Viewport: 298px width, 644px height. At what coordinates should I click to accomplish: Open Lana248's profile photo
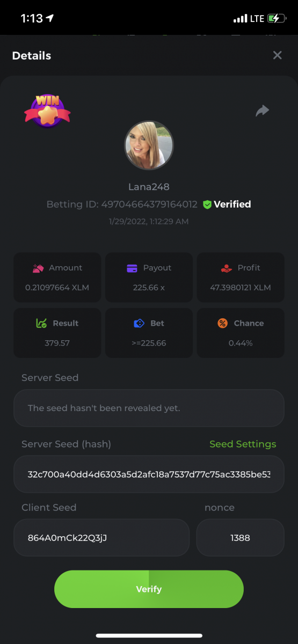coord(149,145)
